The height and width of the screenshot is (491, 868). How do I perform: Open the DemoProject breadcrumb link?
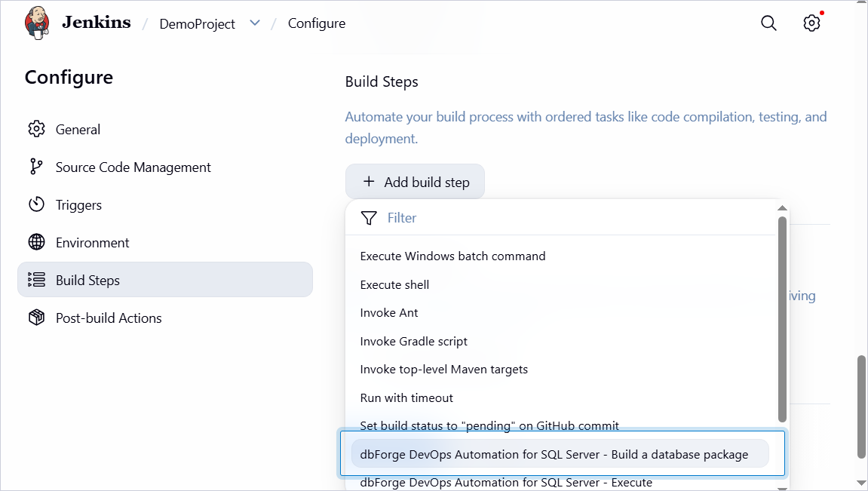click(x=197, y=24)
